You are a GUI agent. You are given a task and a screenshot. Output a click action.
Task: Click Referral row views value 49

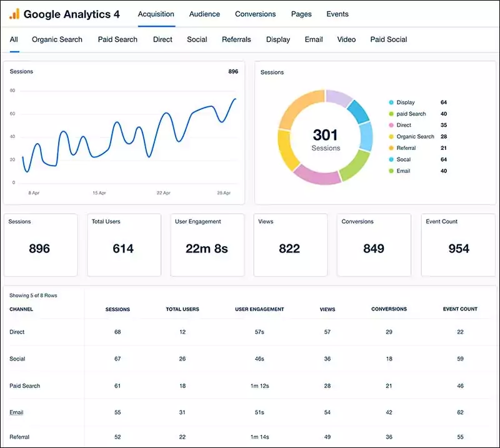tap(327, 437)
